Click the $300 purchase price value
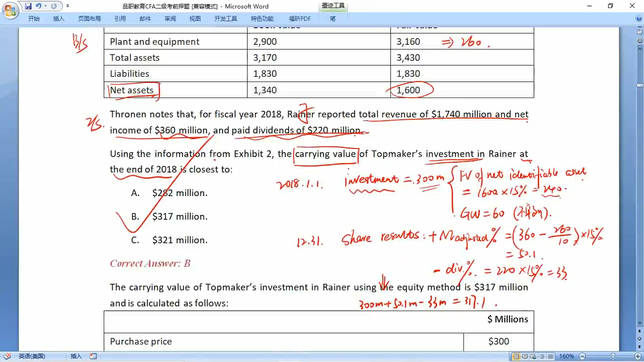This screenshot has height=362, width=644. pyautogui.click(x=499, y=342)
